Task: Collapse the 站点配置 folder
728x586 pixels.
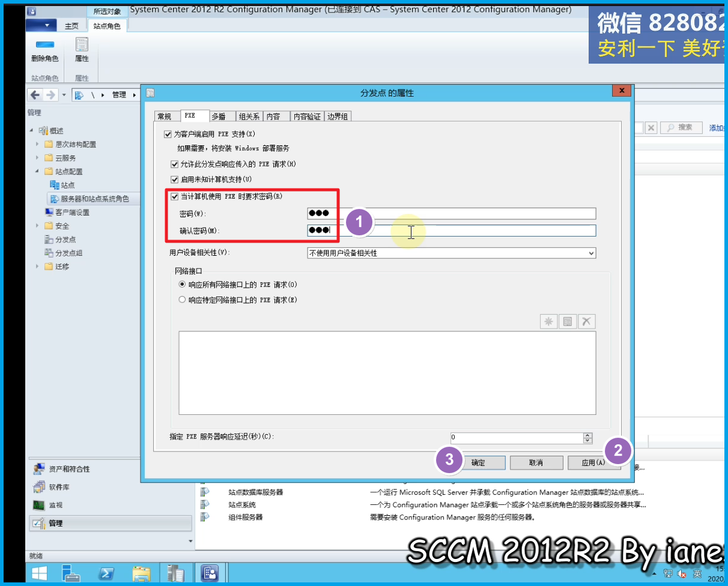Action: point(37,171)
